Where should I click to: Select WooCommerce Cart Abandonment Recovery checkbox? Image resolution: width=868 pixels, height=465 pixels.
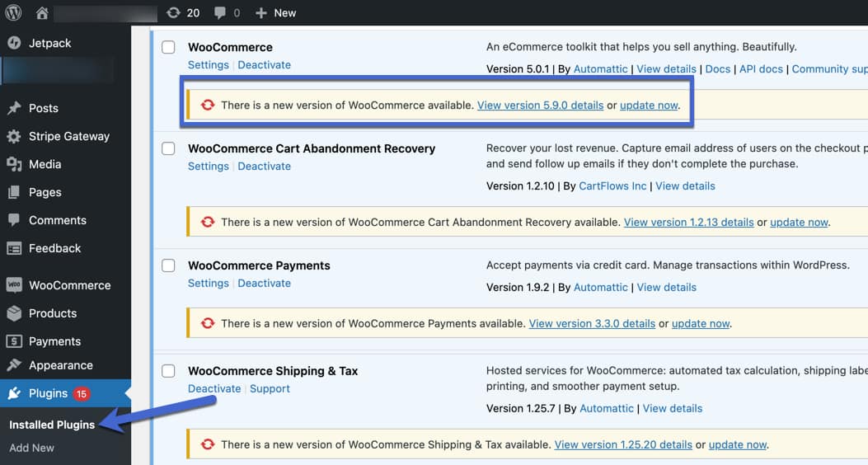coord(168,148)
